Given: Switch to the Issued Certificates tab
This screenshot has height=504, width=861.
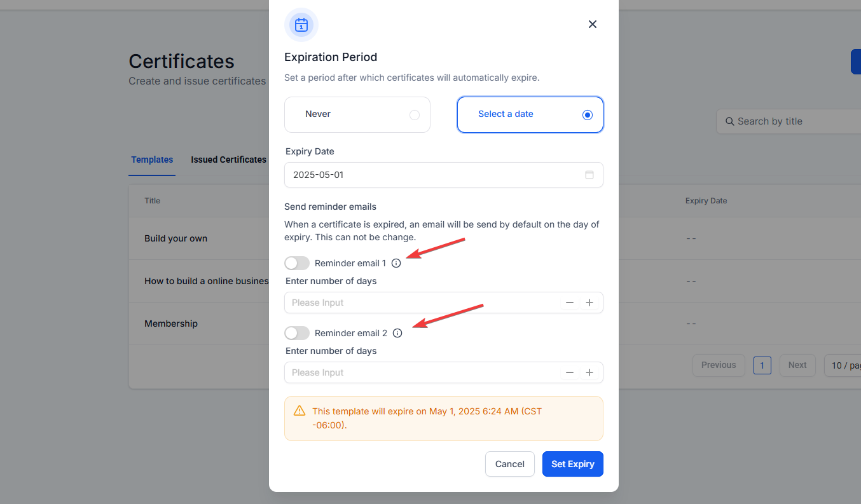Looking at the screenshot, I should [x=228, y=160].
